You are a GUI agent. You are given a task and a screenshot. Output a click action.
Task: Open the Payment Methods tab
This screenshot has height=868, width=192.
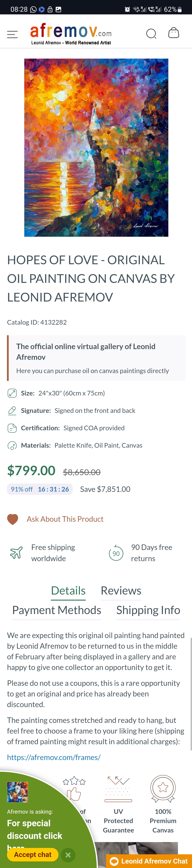pyautogui.click(x=57, y=610)
